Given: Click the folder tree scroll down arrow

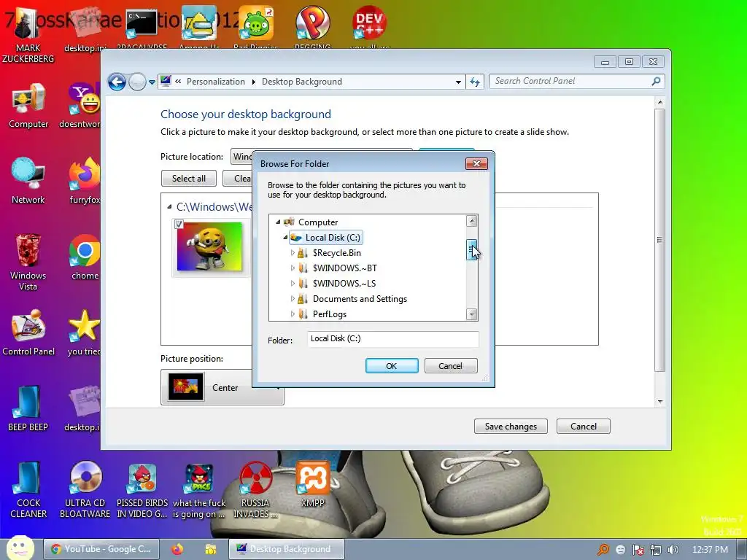Looking at the screenshot, I should tap(472, 314).
